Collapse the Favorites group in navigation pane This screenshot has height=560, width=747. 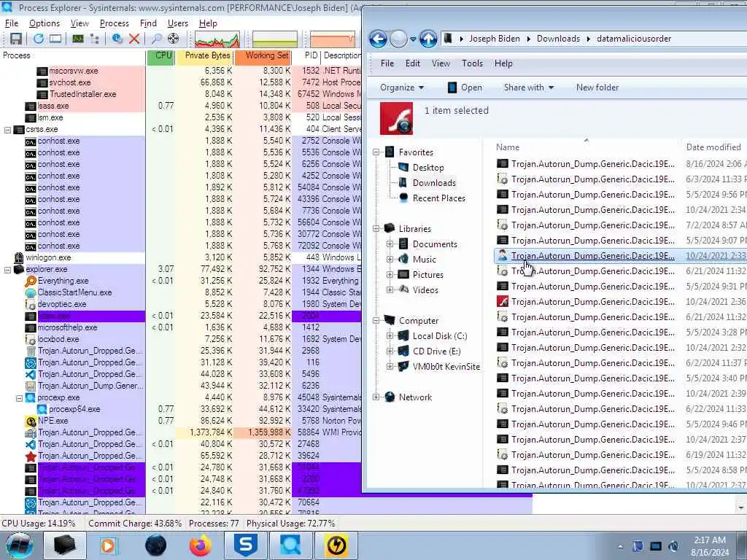[376, 152]
